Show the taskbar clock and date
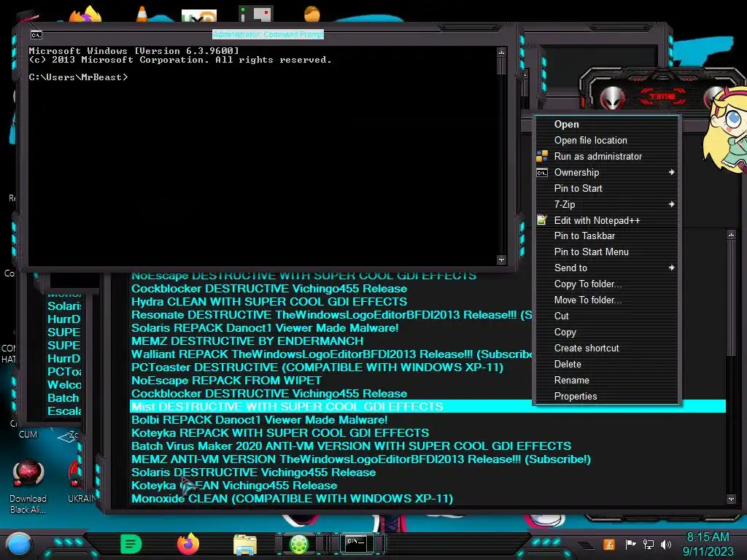 point(708,544)
